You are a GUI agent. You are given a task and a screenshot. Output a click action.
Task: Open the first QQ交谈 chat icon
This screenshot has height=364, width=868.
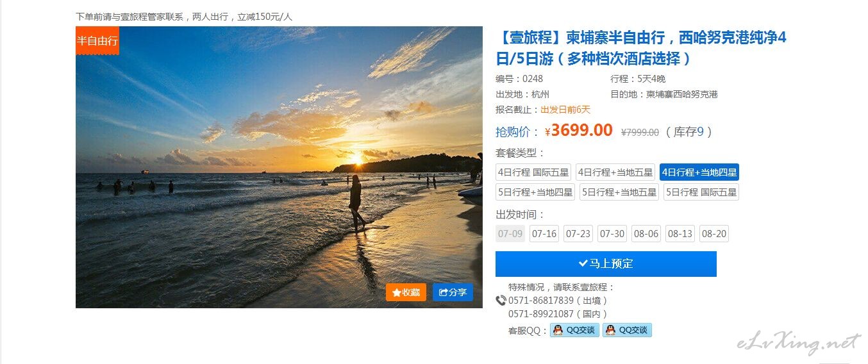(x=574, y=330)
